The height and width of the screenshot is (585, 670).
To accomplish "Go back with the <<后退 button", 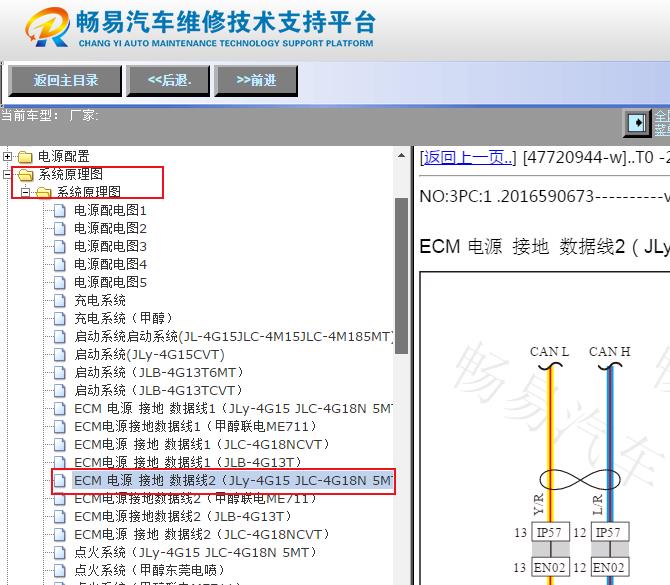I will tap(168, 81).
